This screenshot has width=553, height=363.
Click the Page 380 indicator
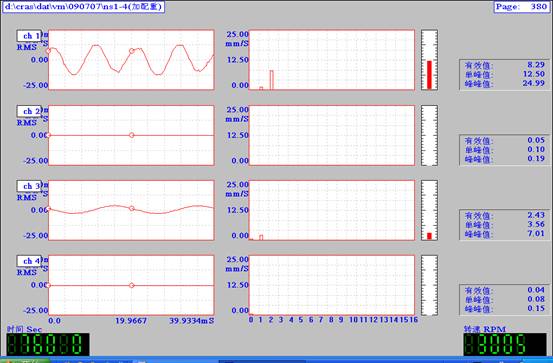pos(521,7)
